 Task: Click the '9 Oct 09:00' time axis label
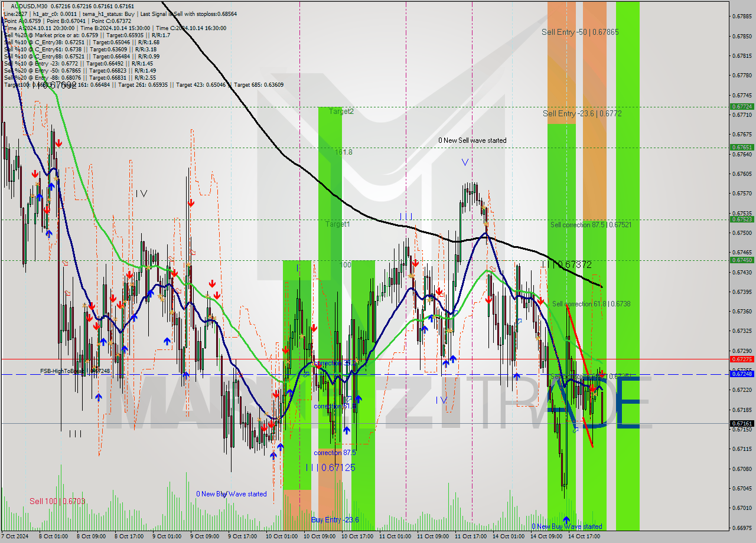point(206,537)
